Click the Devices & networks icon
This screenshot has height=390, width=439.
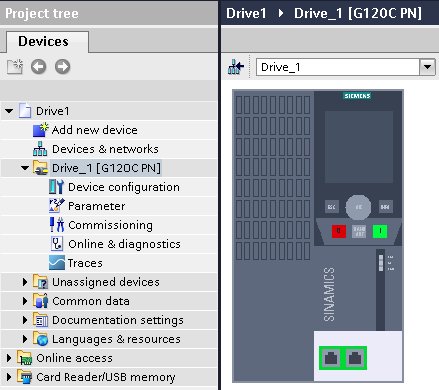(x=40, y=149)
